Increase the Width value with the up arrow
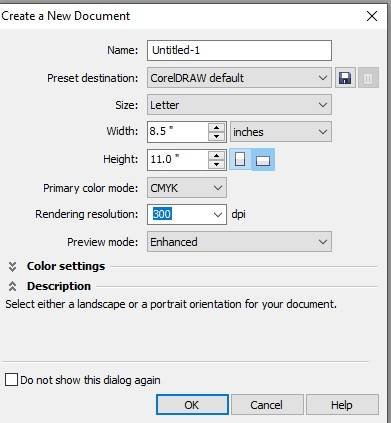The image size is (391, 423). (x=217, y=128)
